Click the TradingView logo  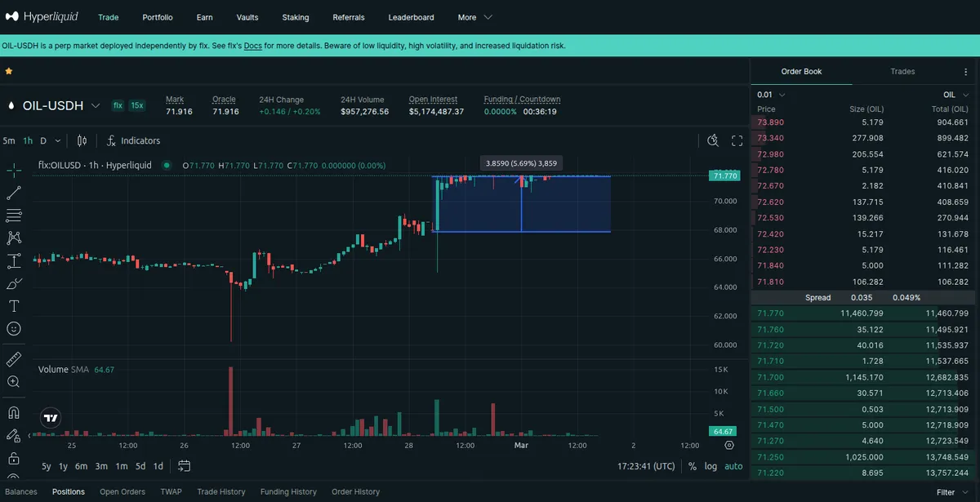click(x=51, y=417)
